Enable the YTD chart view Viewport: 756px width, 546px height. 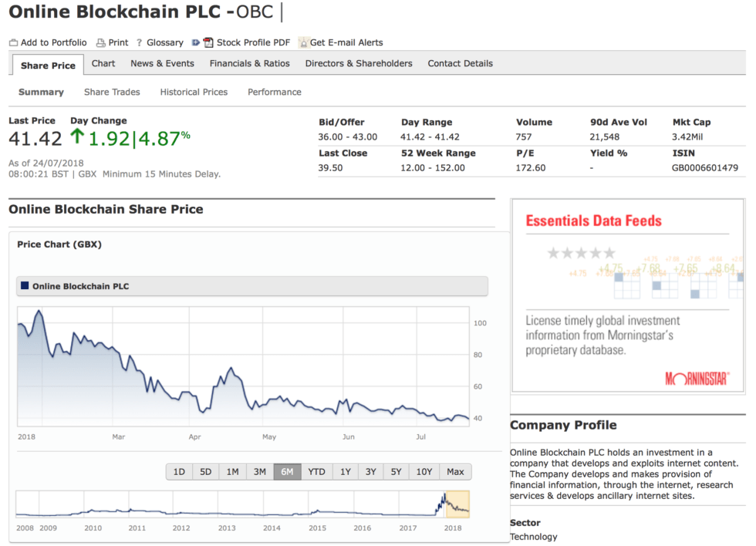(316, 471)
